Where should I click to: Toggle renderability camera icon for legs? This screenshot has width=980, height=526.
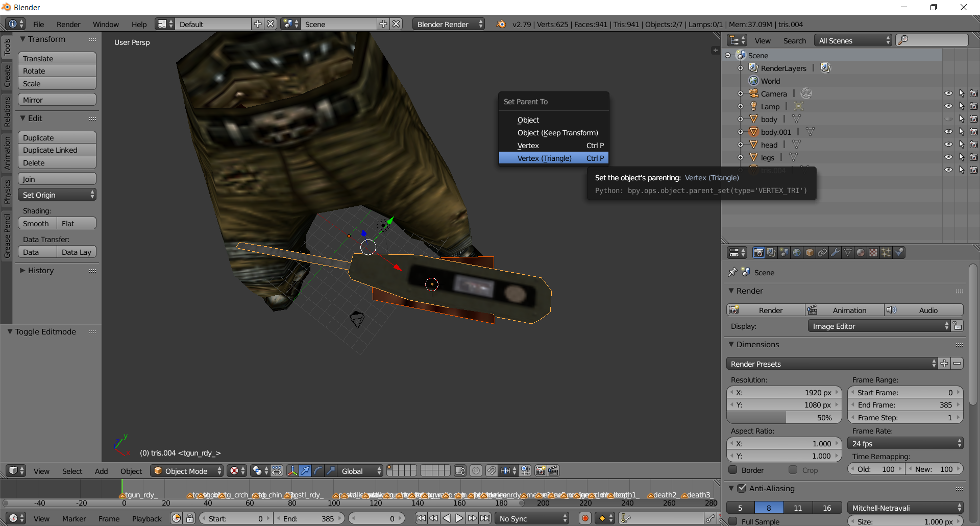(974, 157)
